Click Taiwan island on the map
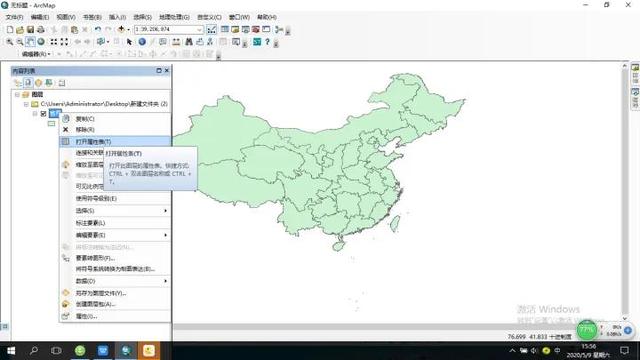The image size is (640, 360). 395,224
